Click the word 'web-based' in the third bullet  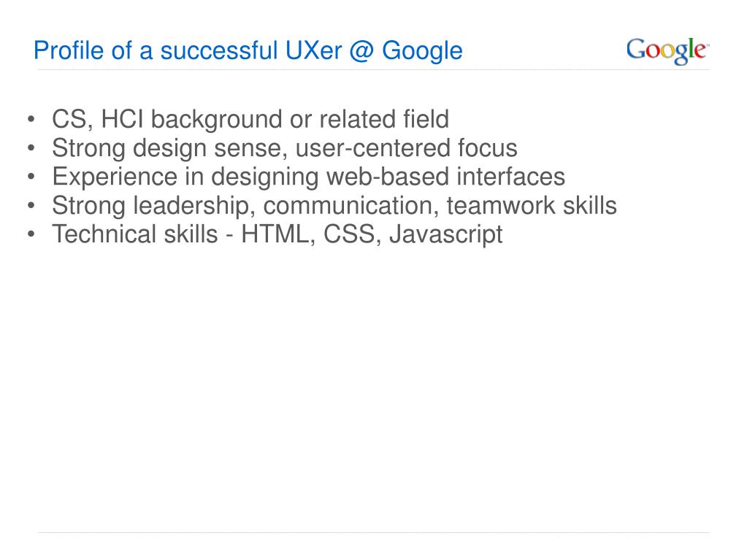[x=388, y=177]
